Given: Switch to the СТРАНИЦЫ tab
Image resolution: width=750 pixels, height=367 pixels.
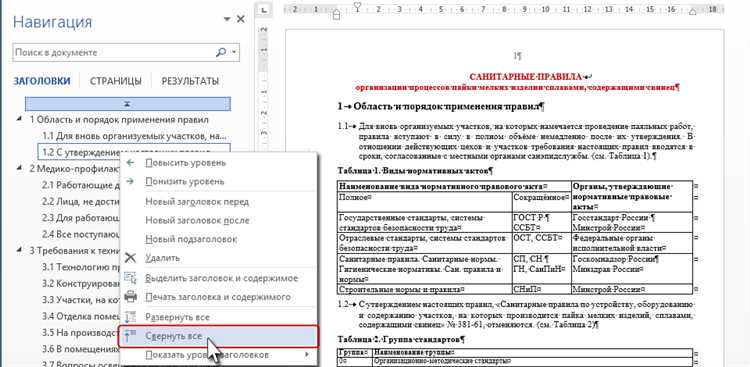Looking at the screenshot, I should (116, 81).
